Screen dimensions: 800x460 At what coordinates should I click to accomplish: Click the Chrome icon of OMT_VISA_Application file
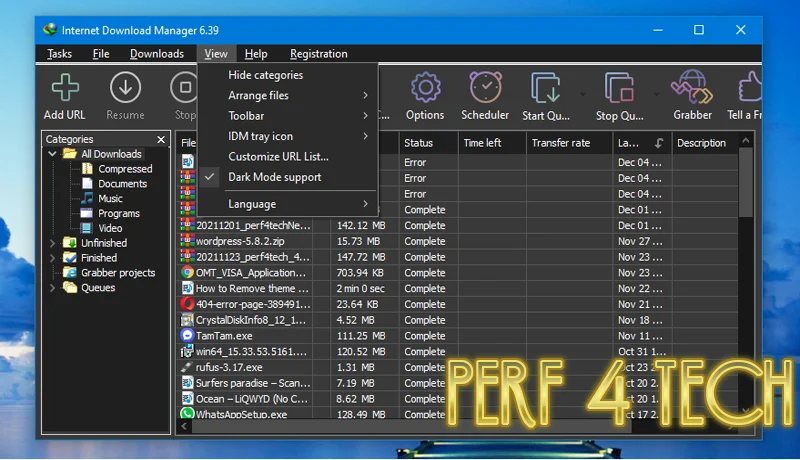click(x=187, y=272)
